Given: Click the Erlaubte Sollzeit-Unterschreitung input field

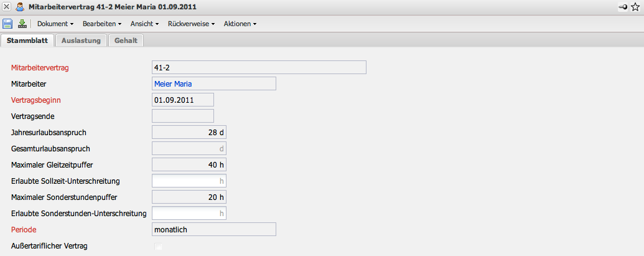Looking at the screenshot, I should click(x=189, y=181).
